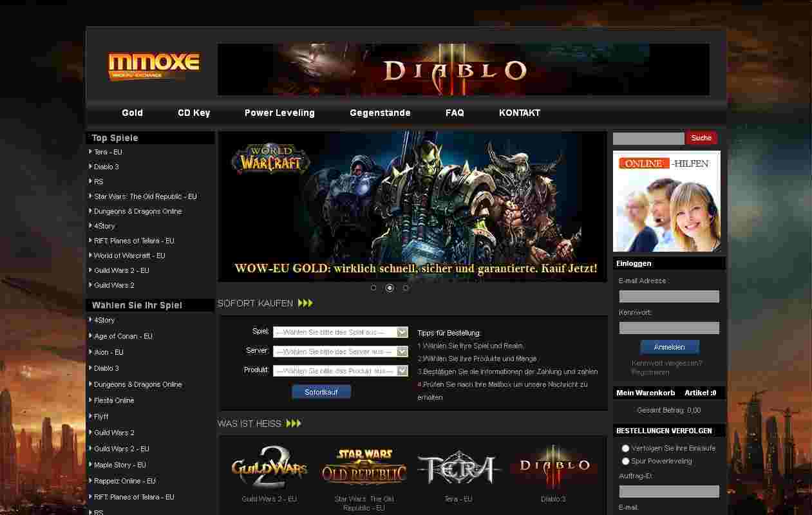Click the Diablo III top banner
Screen dimensions: 812x515
[463, 70]
